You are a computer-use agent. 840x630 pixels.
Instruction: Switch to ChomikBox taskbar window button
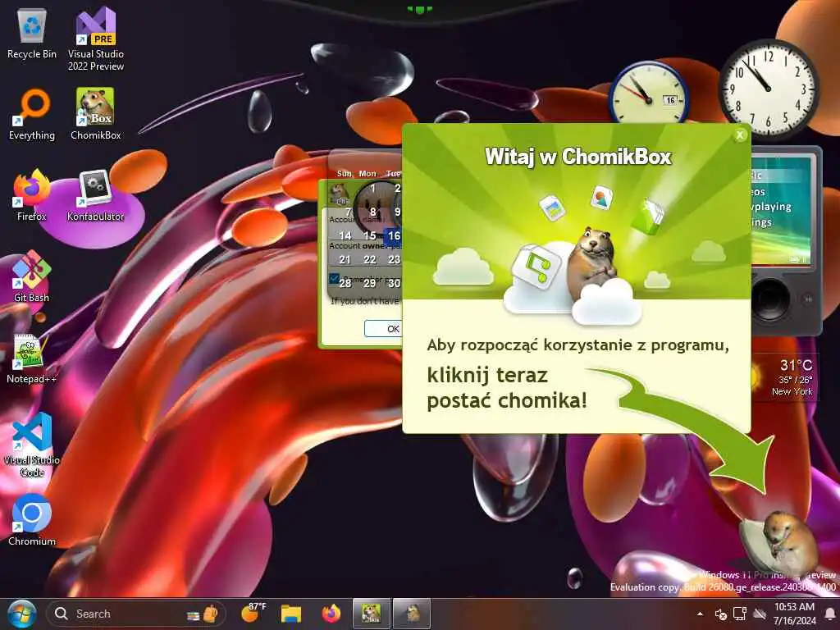[372, 614]
